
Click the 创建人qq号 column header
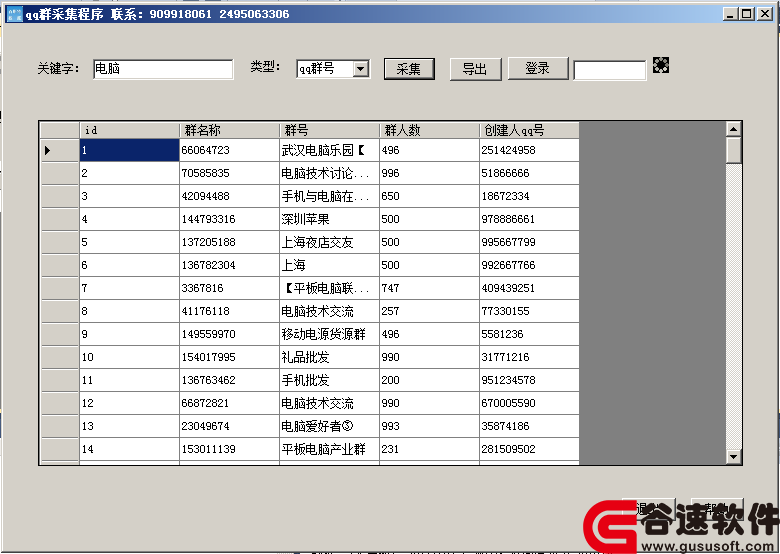pyautogui.click(x=529, y=130)
